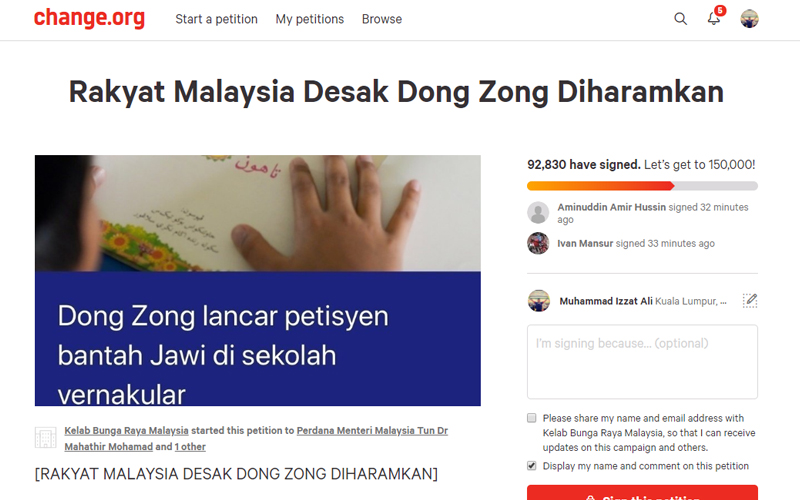Open the search magnifier icon
The height and width of the screenshot is (500, 800).
click(680, 19)
